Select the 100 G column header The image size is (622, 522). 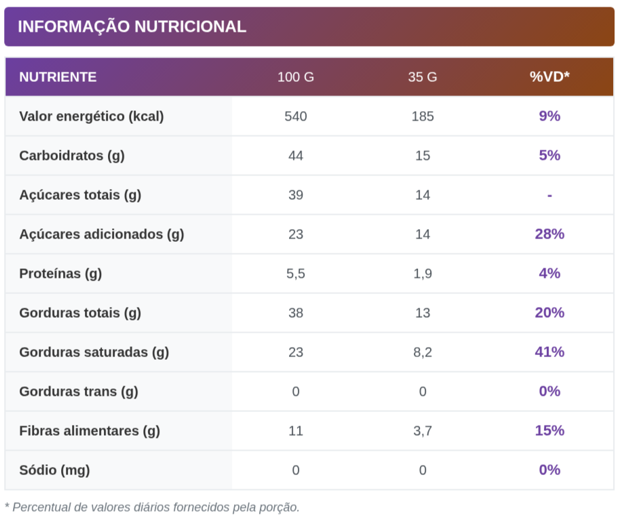coord(295,77)
